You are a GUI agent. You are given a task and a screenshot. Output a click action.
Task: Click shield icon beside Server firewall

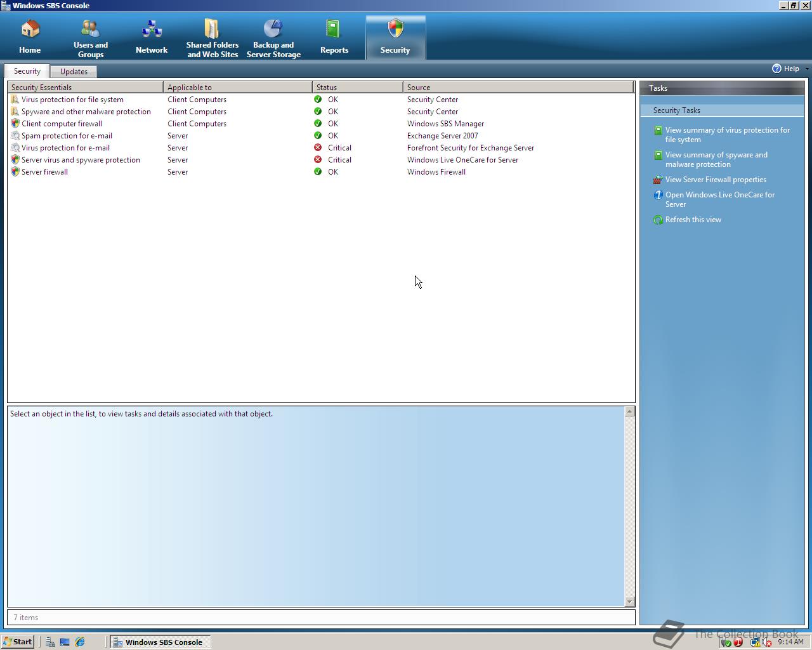click(x=15, y=172)
